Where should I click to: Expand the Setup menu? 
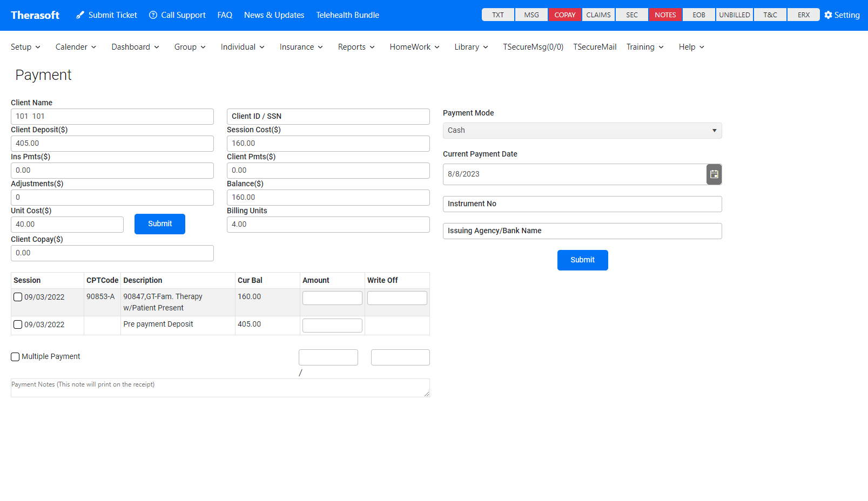pos(25,47)
